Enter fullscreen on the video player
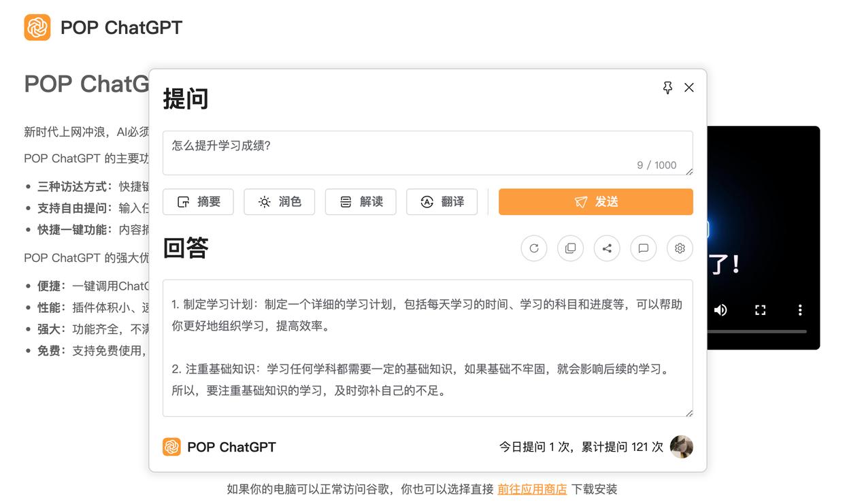The width and height of the screenshot is (845, 504). (x=761, y=310)
